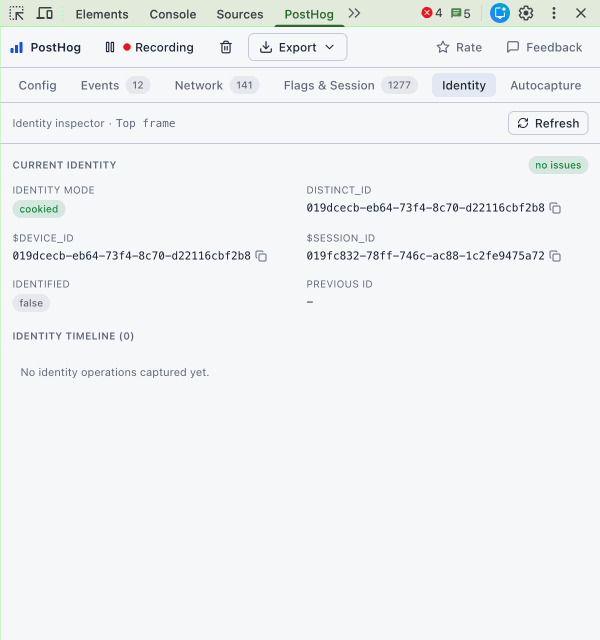Switch to the Autocapture tab
Viewport: 600px width, 640px height.
pyautogui.click(x=545, y=85)
